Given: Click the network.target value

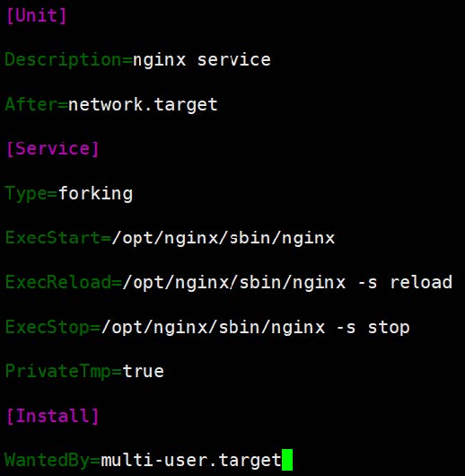Looking at the screenshot, I should (143, 105).
